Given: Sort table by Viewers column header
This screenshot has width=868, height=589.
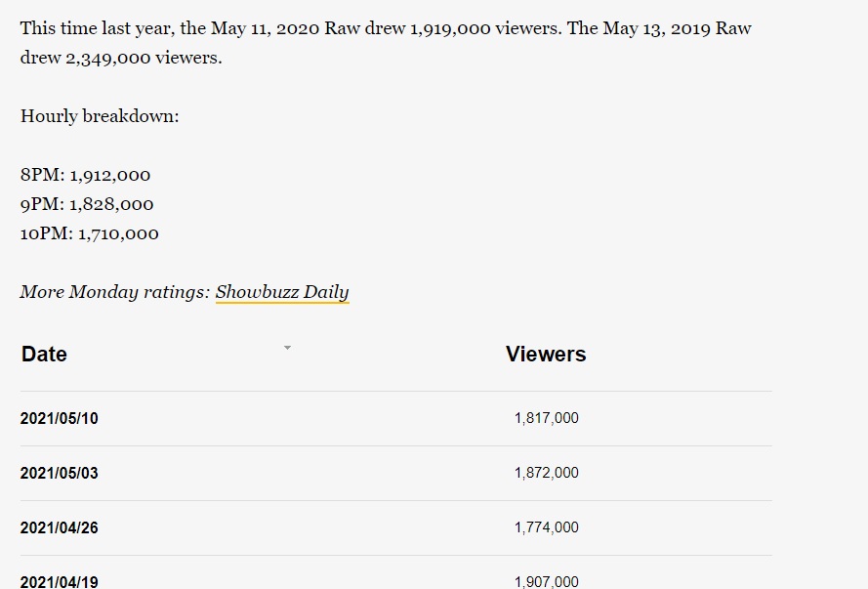Looking at the screenshot, I should tap(546, 355).
